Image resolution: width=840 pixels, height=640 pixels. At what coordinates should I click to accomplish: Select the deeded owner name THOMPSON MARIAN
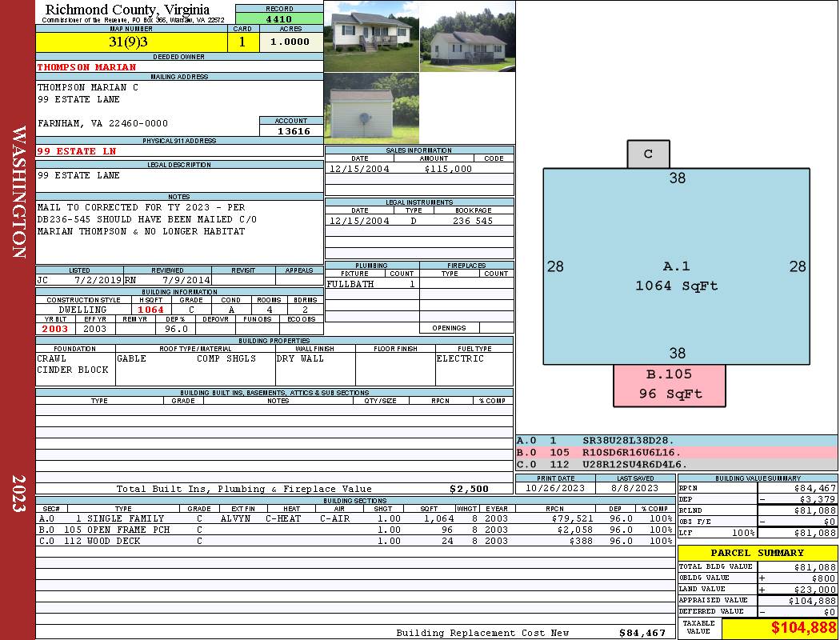tap(87, 67)
